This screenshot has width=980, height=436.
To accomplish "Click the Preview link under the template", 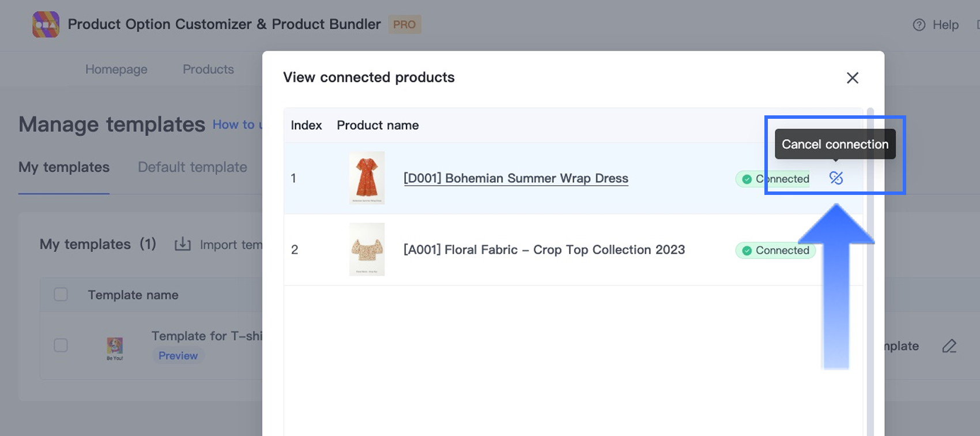I will 178,356.
